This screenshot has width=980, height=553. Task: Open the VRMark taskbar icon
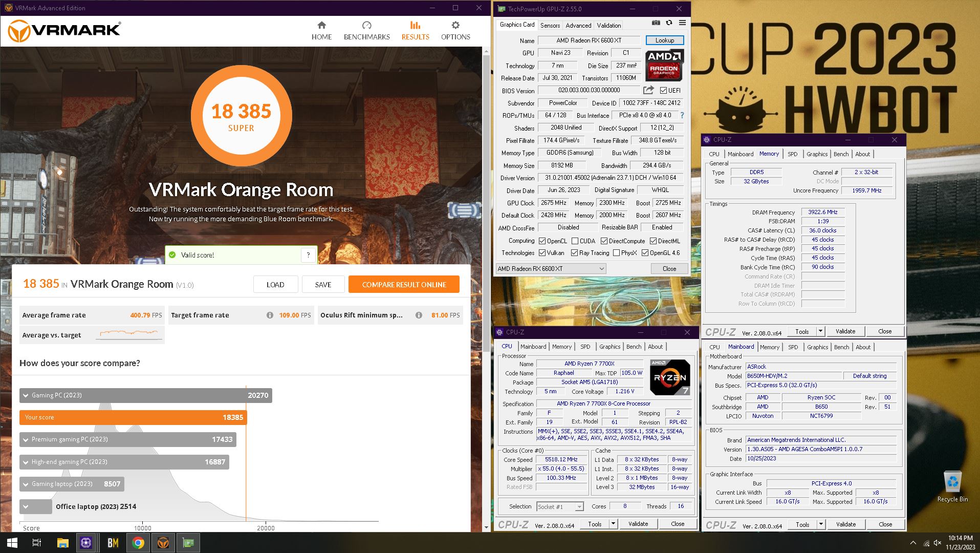click(x=163, y=543)
